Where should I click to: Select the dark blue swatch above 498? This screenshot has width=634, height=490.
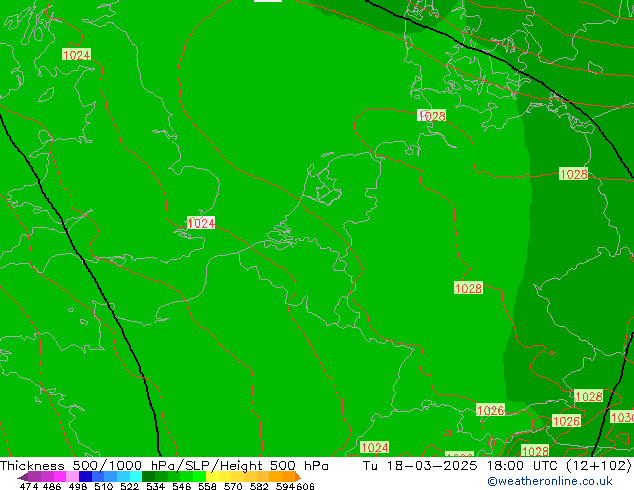tap(85, 476)
